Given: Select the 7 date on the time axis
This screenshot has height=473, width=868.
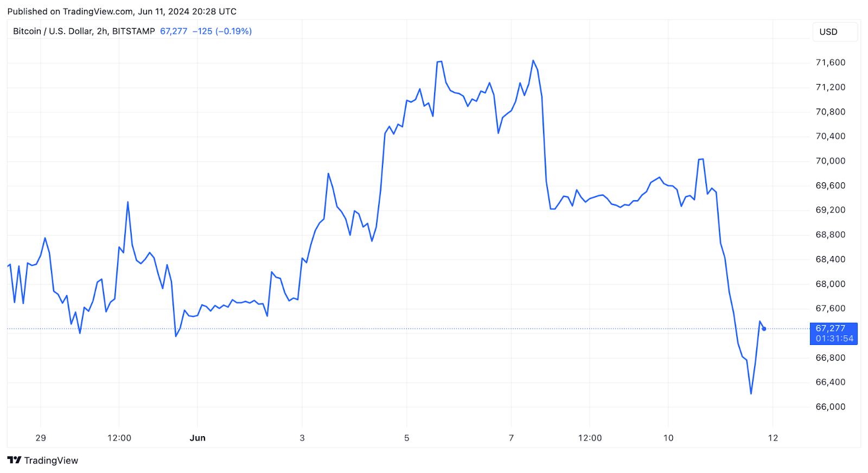Looking at the screenshot, I should click(x=511, y=438).
